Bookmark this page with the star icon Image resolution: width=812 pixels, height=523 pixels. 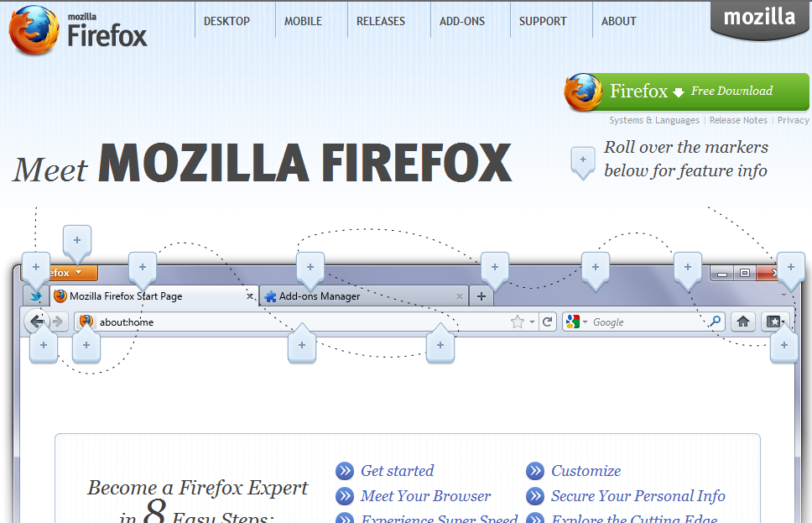pos(518,322)
